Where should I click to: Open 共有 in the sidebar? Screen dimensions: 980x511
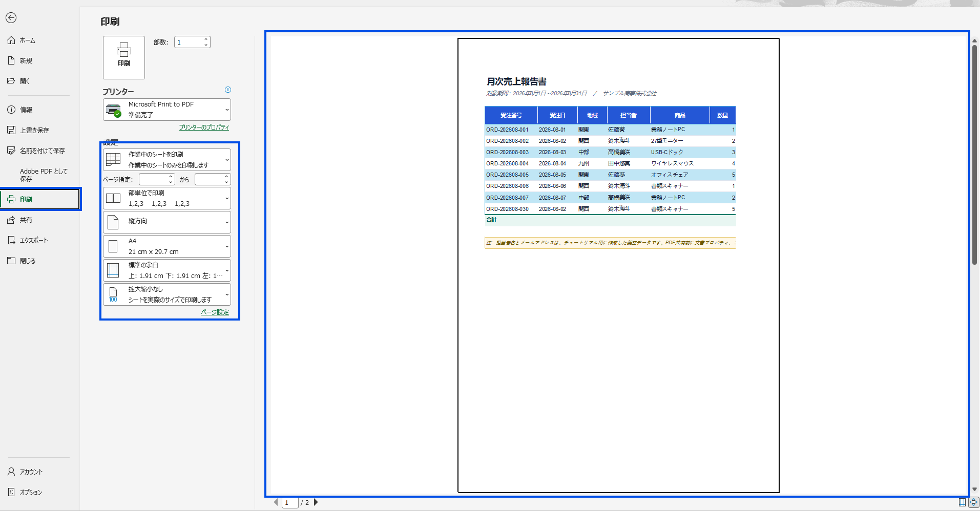pos(39,220)
